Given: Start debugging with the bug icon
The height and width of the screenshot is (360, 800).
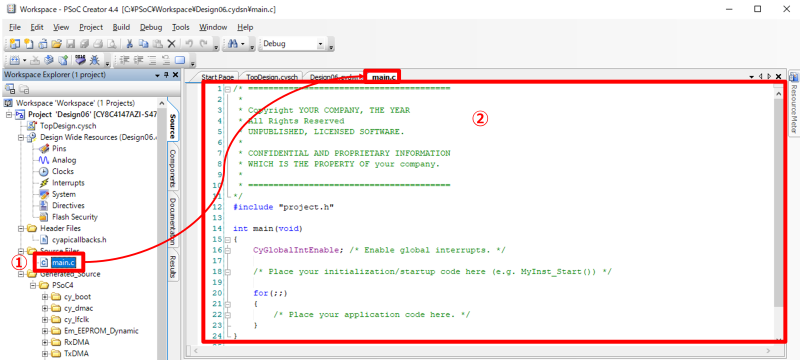Looking at the screenshot, I should 95,60.
